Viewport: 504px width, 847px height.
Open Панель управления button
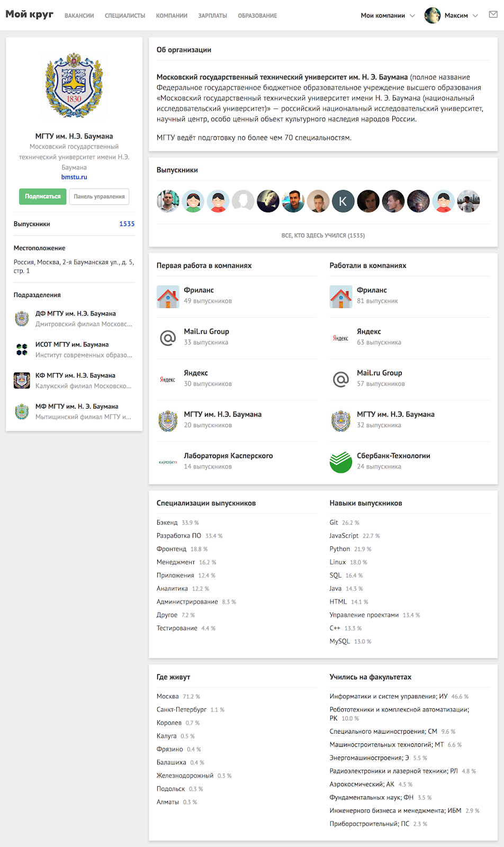(99, 196)
